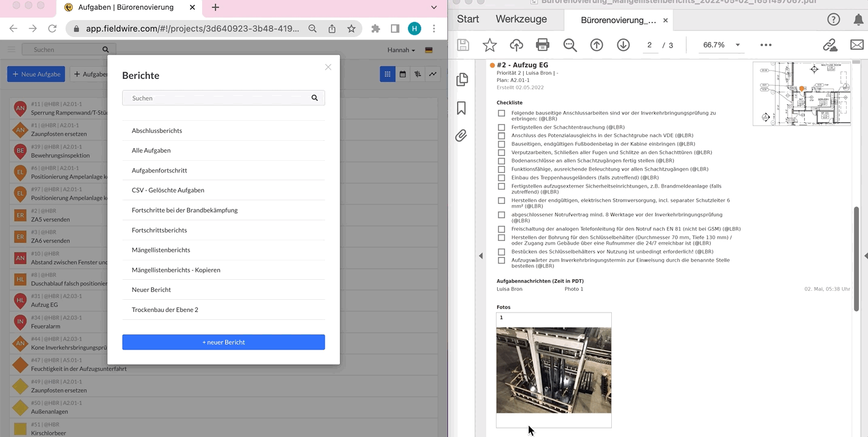Print the PDF document

click(x=543, y=45)
